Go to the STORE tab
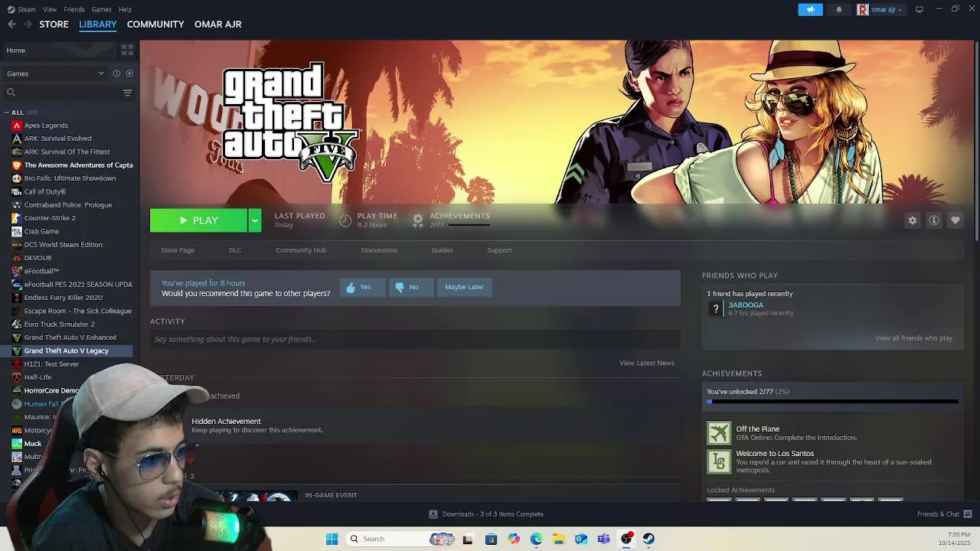 click(x=54, y=24)
